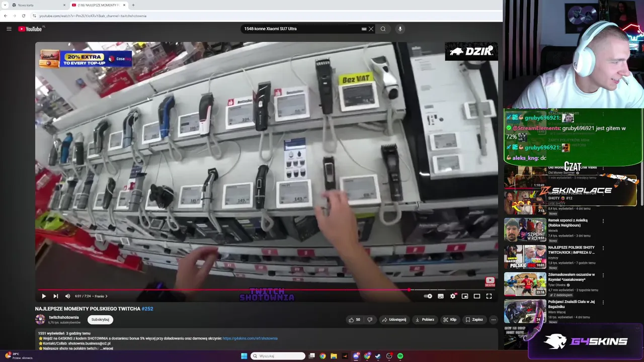The height and width of the screenshot is (362, 644).
Task: Switch to miniplayer mode
Action: point(465,296)
